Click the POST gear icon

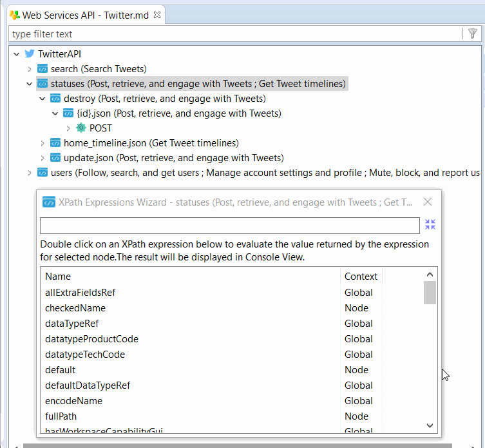(81, 128)
